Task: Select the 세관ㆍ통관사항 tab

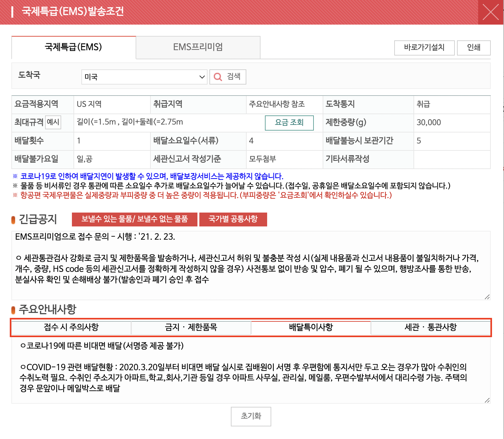Action: coord(431,327)
